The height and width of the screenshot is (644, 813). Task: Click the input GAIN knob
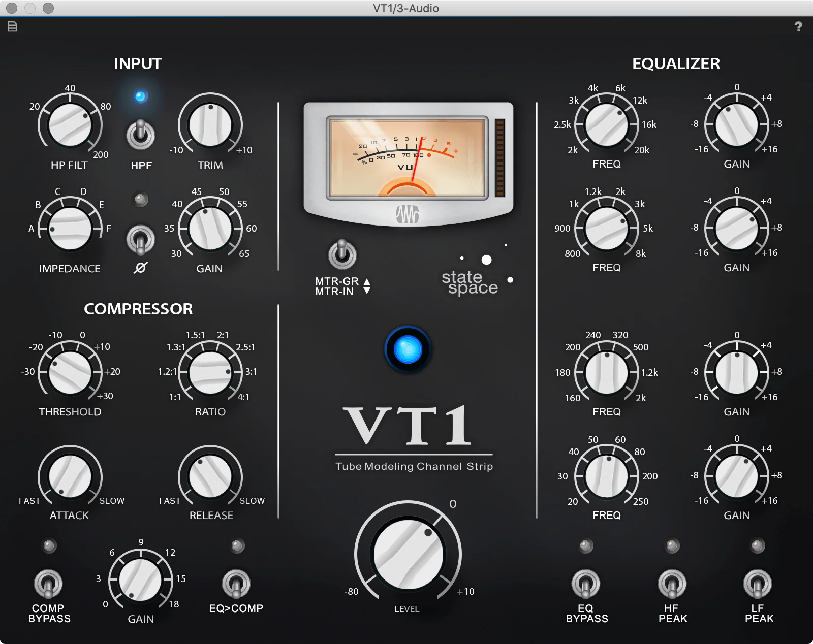[x=210, y=229]
